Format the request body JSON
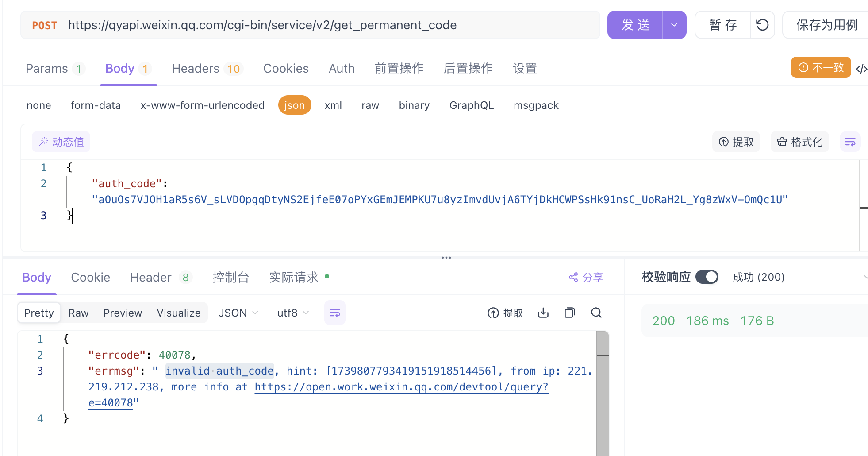Screen dimensions: 868x456 point(799,142)
